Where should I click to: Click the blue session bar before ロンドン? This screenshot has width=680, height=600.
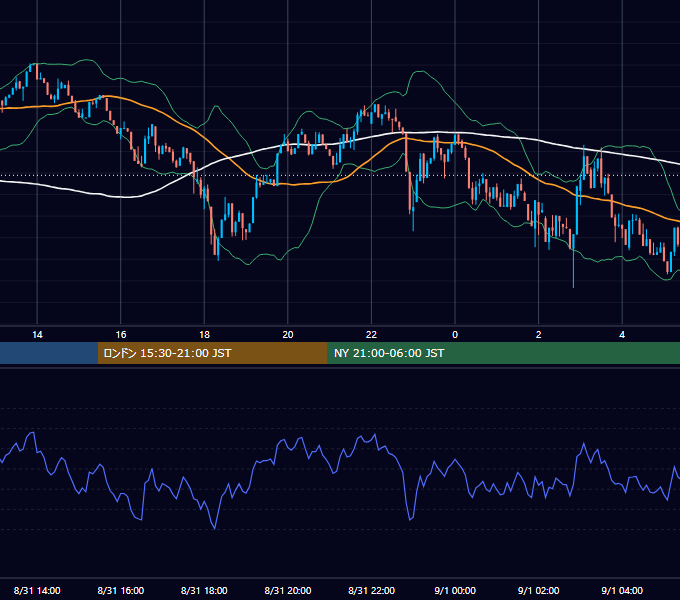point(49,353)
